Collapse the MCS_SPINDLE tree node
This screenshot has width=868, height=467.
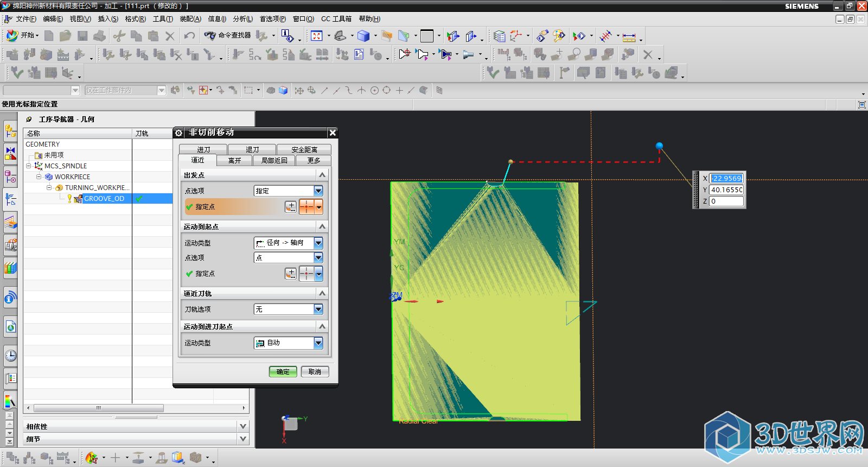pos(29,166)
